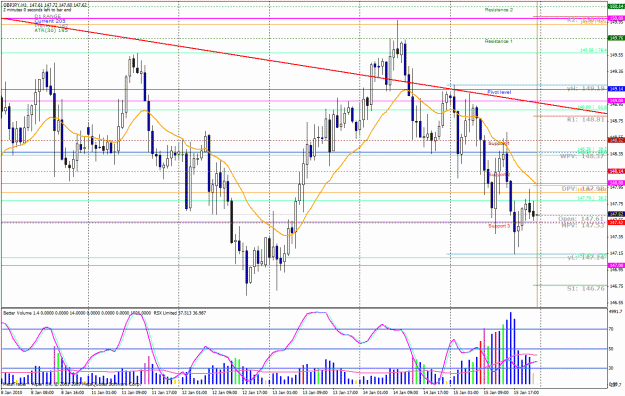Click the 'Open: 147.61' label
625x396 pixels.
(x=581, y=219)
